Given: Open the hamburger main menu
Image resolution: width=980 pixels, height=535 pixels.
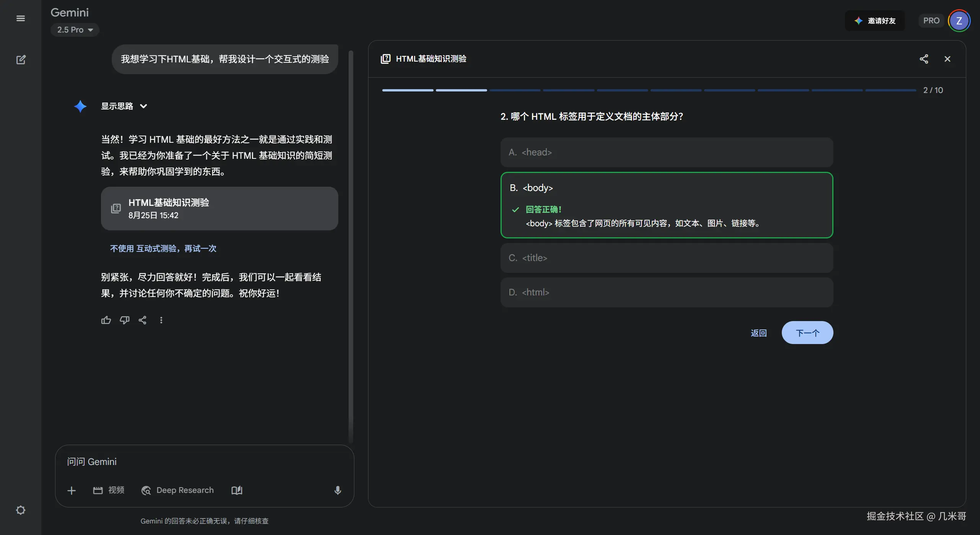Looking at the screenshot, I should click(21, 18).
